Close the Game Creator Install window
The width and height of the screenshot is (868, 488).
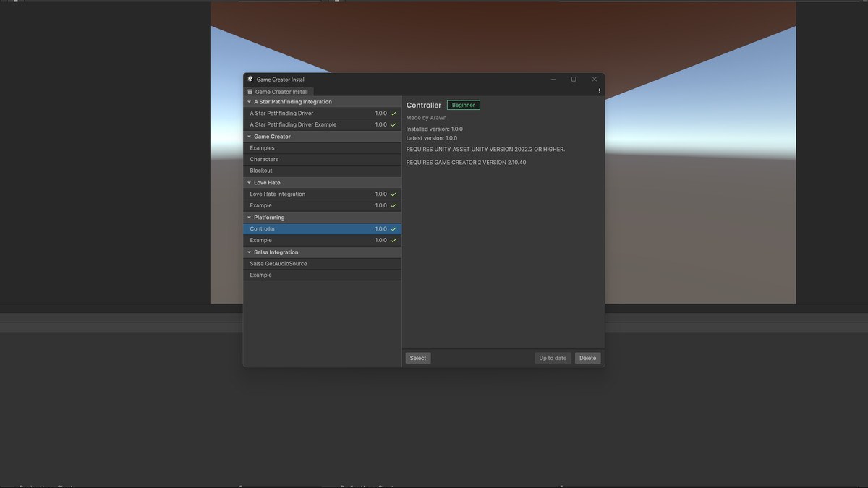[x=595, y=80]
